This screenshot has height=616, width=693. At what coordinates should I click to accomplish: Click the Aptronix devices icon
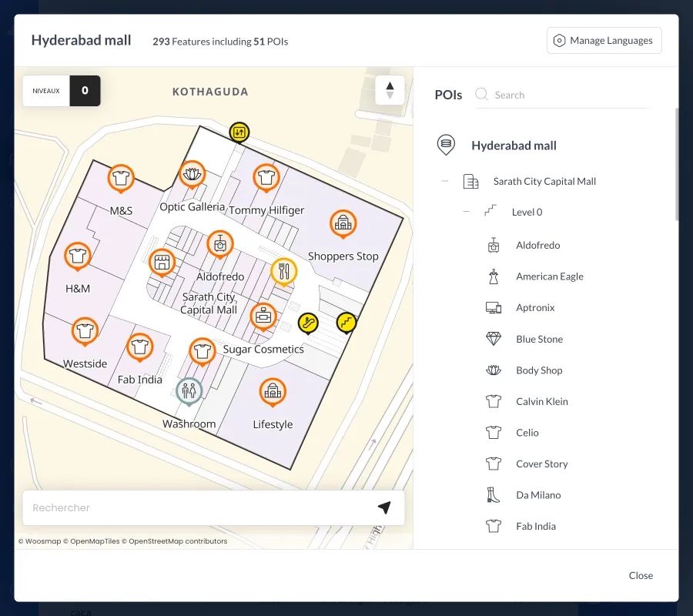pos(494,307)
